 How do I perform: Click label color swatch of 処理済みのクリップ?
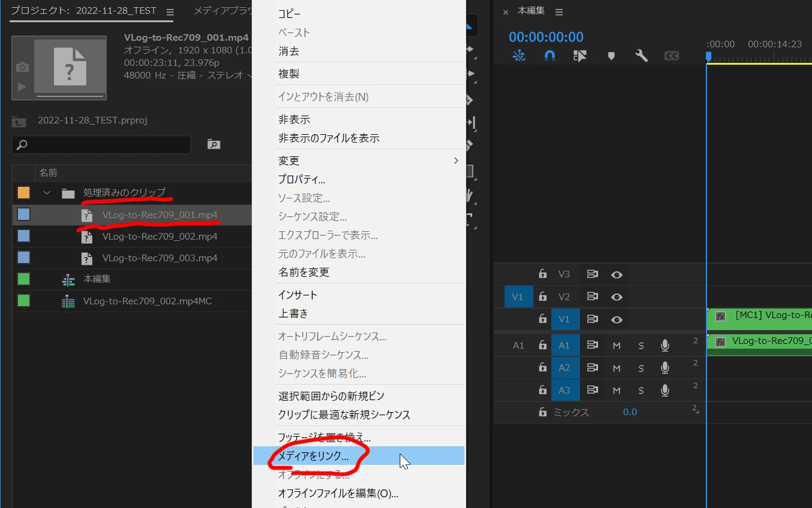coord(23,193)
